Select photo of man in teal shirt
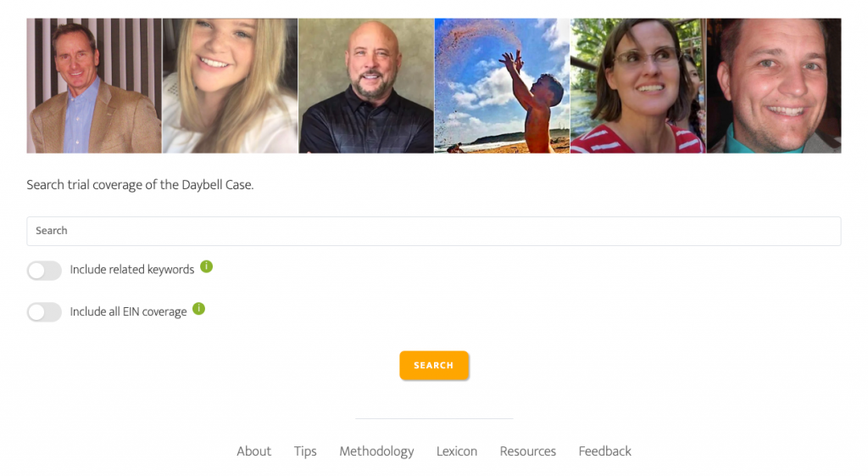Screen dimensions: 868x476 pyautogui.click(x=774, y=86)
